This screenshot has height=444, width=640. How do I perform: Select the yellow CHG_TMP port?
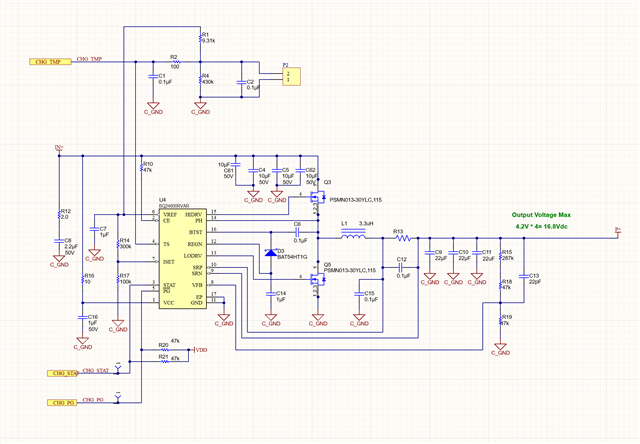coord(50,62)
